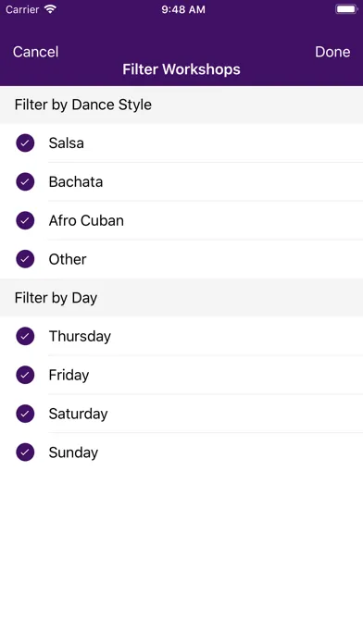Screen dimensions: 363x644
Task: Toggle the Friday checkmark
Action: pyautogui.click(x=25, y=375)
